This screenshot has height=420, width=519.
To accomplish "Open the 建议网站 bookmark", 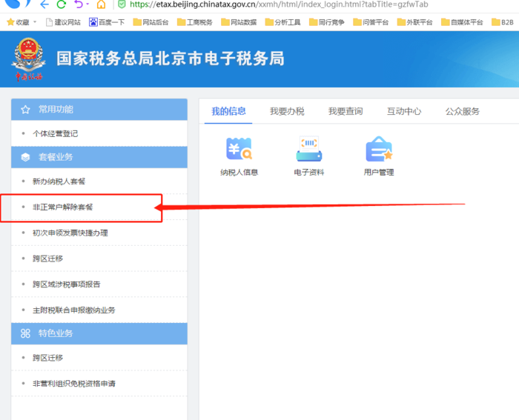I will point(63,22).
